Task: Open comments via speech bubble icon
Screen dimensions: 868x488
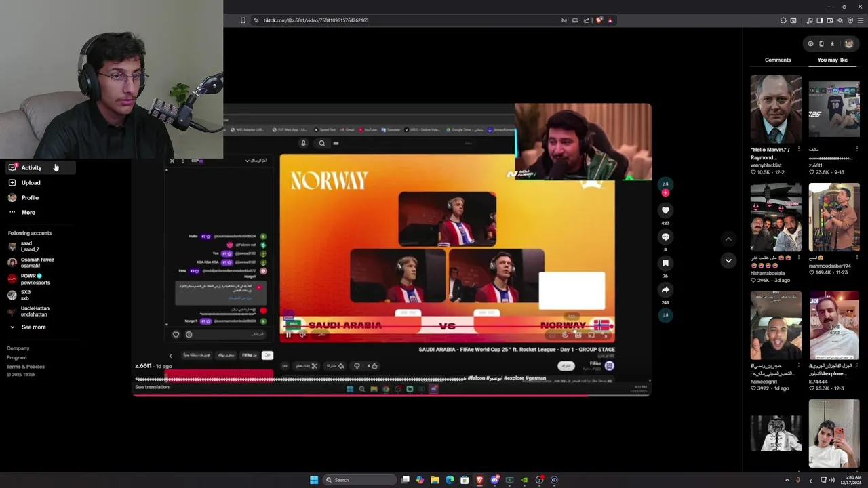Action: [x=665, y=237]
